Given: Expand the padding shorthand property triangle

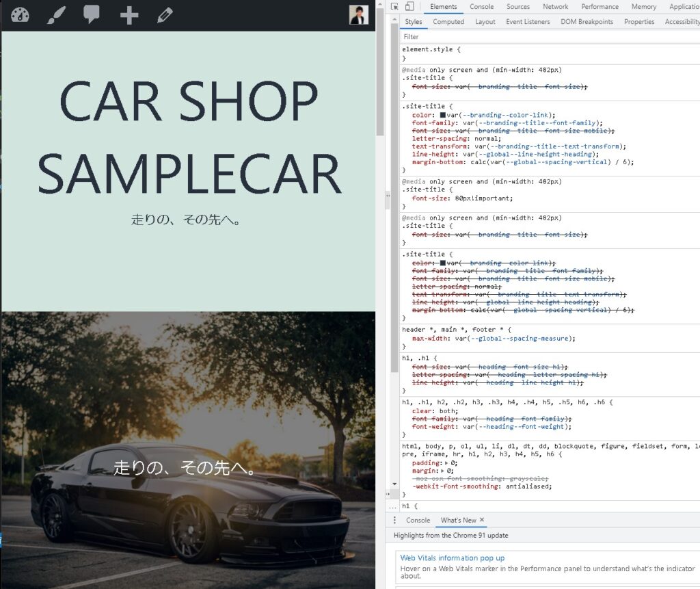Looking at the screenshot, I should (x=447, y=463).
